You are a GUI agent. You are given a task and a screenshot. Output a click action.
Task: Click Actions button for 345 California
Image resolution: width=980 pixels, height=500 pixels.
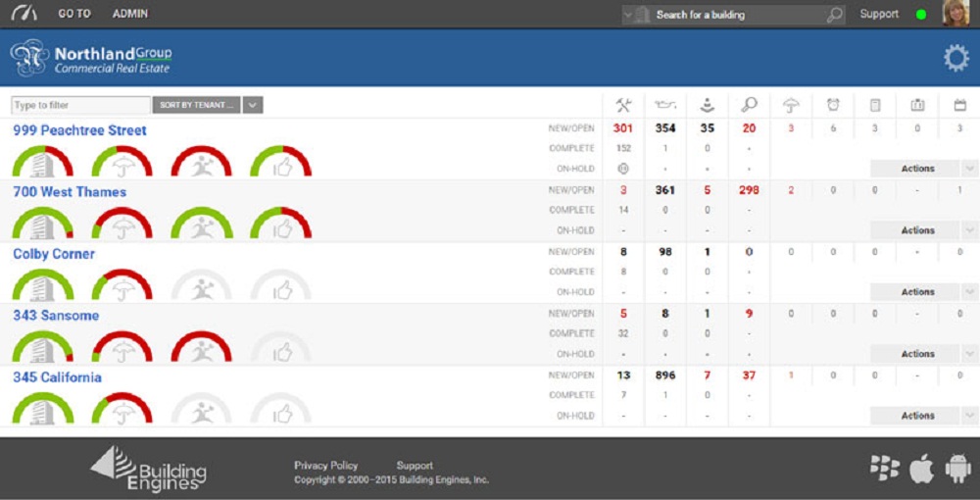coord(915,416)
